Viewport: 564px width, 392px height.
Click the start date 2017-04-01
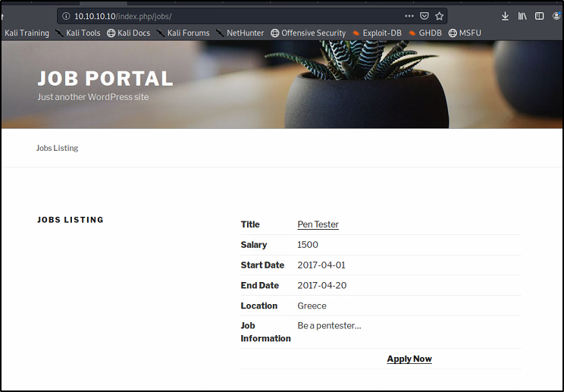[x=321, y=265]
